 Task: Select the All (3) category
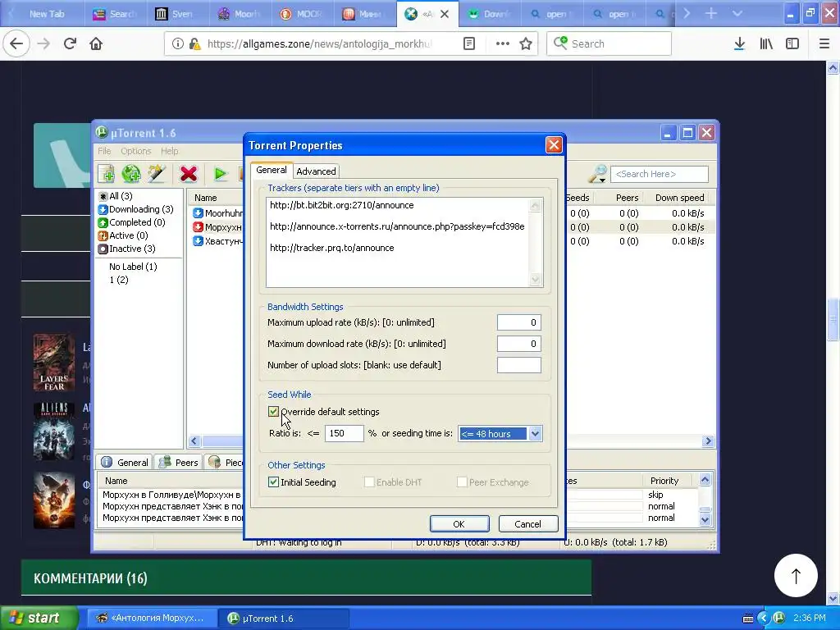click(x=115, y=196)
